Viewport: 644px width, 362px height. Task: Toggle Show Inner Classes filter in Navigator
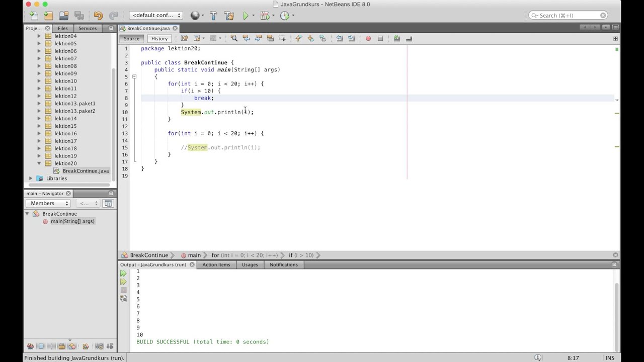[72, 346]
